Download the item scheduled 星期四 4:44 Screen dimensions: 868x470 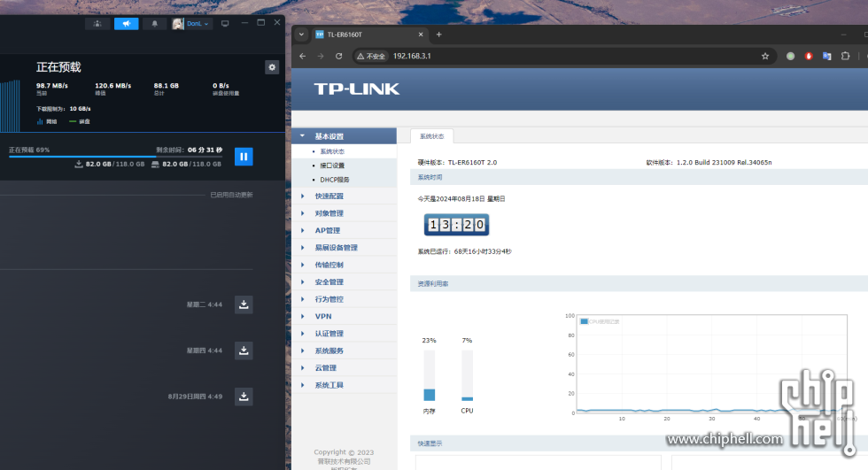tap(244, 351)
